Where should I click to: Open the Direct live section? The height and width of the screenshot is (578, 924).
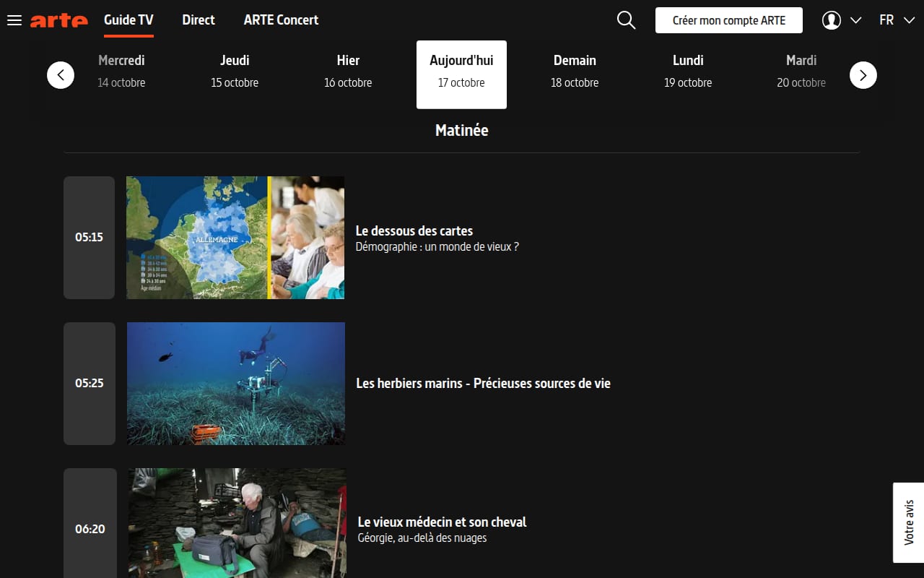[199, 20]
